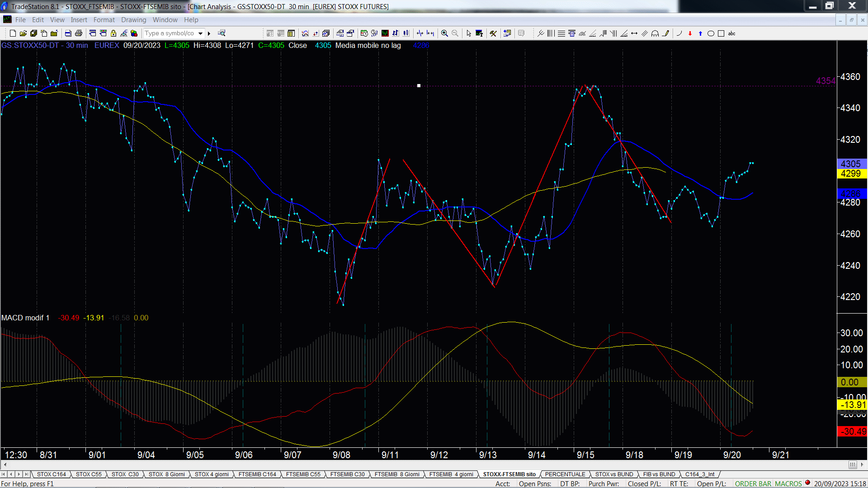
Task: Select the pointer arrow tool
Action: coord(469,33)
